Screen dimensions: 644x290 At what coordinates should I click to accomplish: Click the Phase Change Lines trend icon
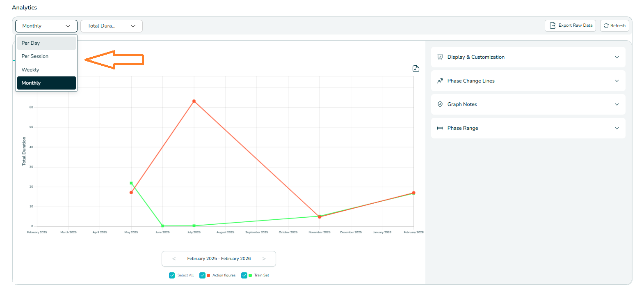[440, 81]
